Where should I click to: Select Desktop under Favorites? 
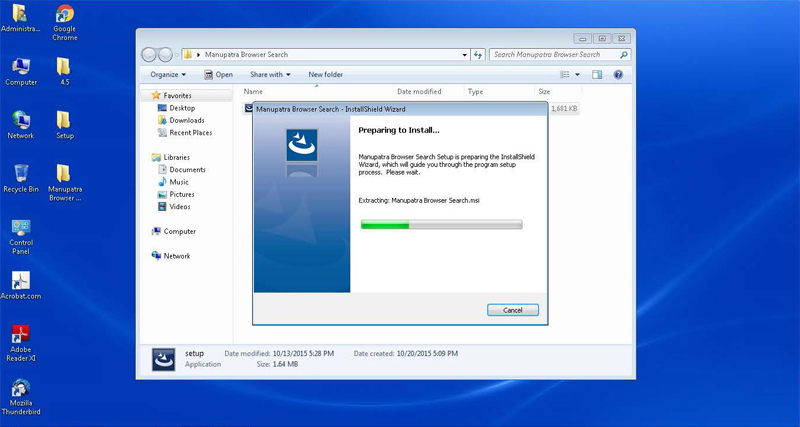click(x=177, y=108)
